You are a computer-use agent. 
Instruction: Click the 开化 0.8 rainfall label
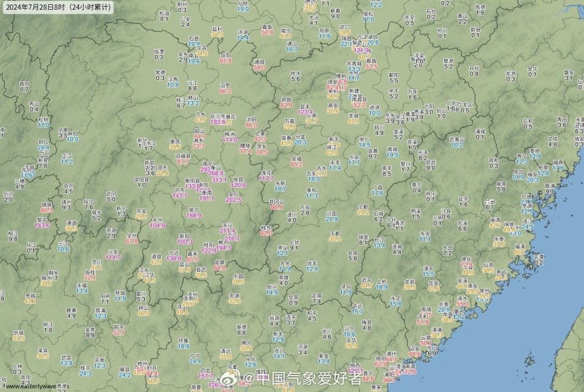click(x=474, y=71)
